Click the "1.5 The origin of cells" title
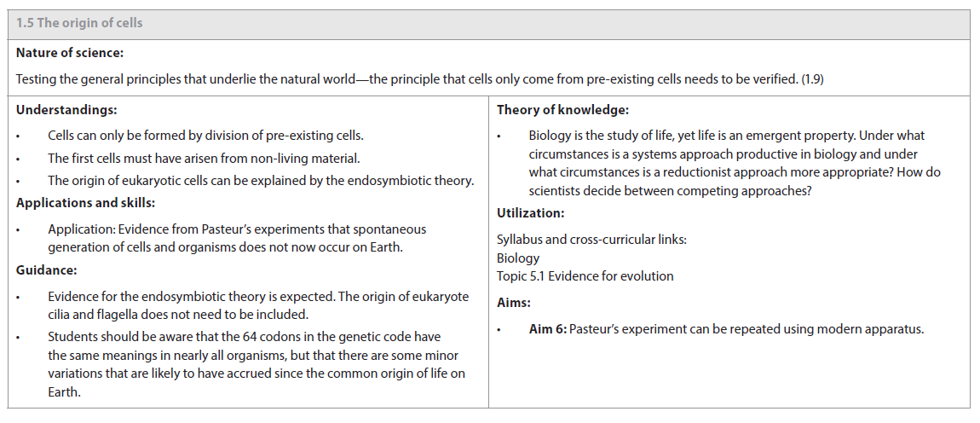 tap(80, 23)
